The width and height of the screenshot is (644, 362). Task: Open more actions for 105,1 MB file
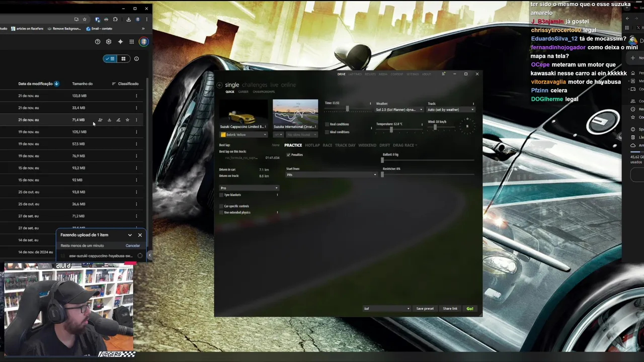pyautogui.click(x=136, y=132)
